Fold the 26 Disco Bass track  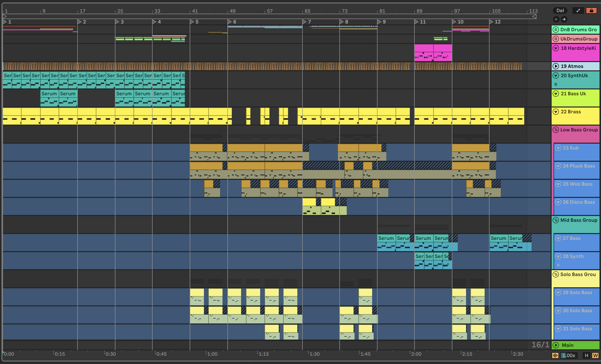click(x=558, y=202)
